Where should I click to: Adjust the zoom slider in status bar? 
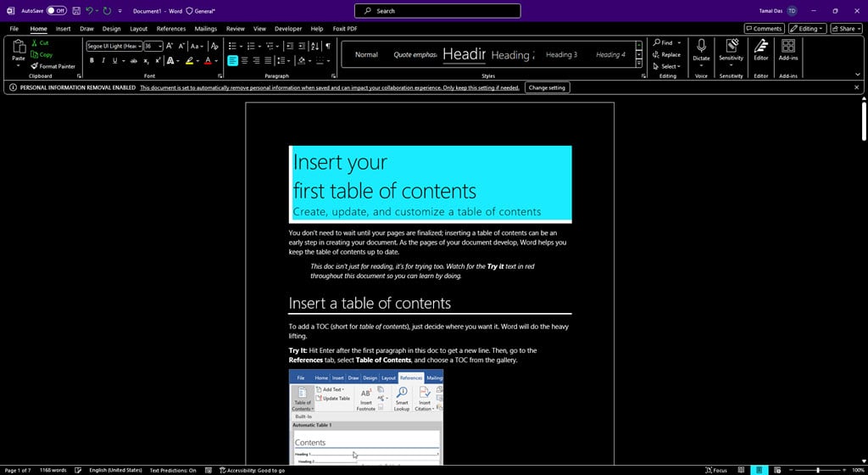pyautogui.click(x=818, y=470)
